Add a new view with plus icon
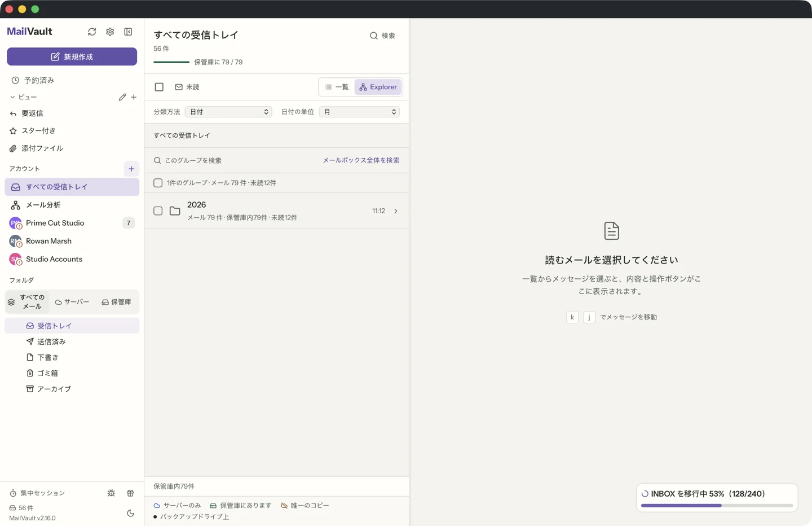This screenshot has height=526, width=812. 134,97
